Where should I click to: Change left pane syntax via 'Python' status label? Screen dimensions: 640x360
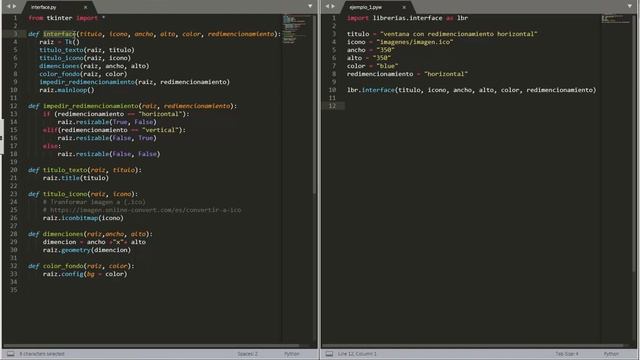pyautogui.click(x=292, y=354)
